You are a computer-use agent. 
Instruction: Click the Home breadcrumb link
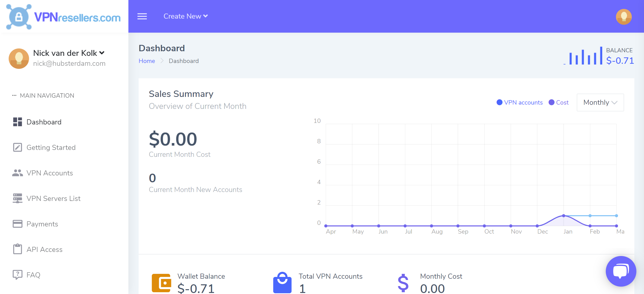point(147,61)
